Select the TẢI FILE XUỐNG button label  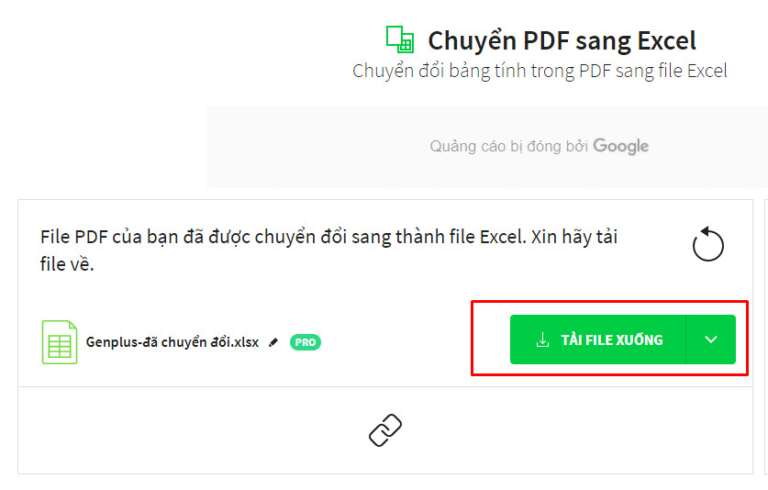pos(612,340)
